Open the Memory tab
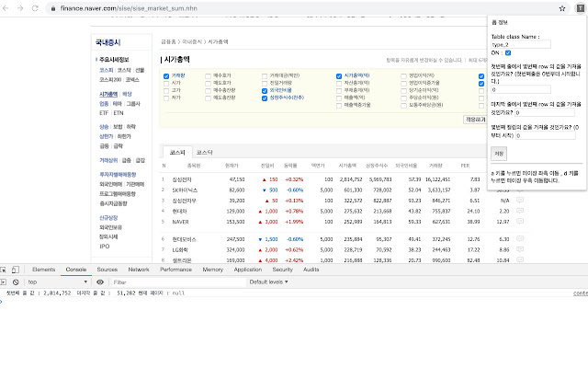Image resolution: width=588 pixels, height=368 pixels. pos(212,270)
